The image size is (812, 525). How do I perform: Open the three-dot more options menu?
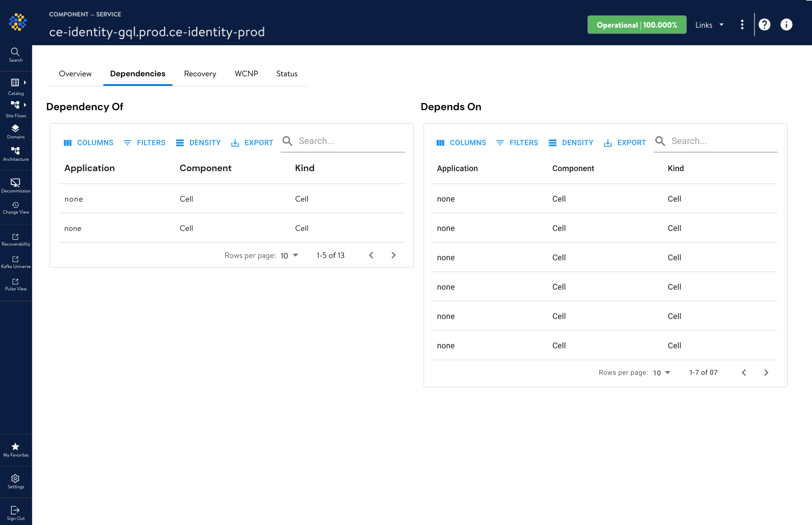tap(742, 25)
